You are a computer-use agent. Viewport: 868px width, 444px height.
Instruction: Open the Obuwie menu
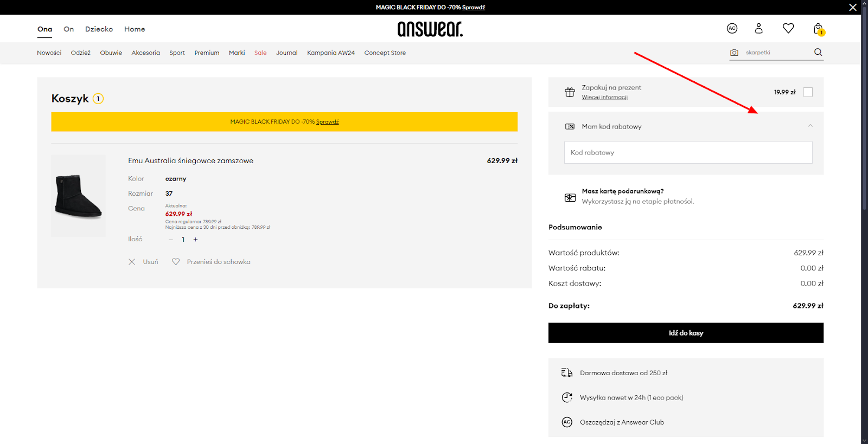111,53
